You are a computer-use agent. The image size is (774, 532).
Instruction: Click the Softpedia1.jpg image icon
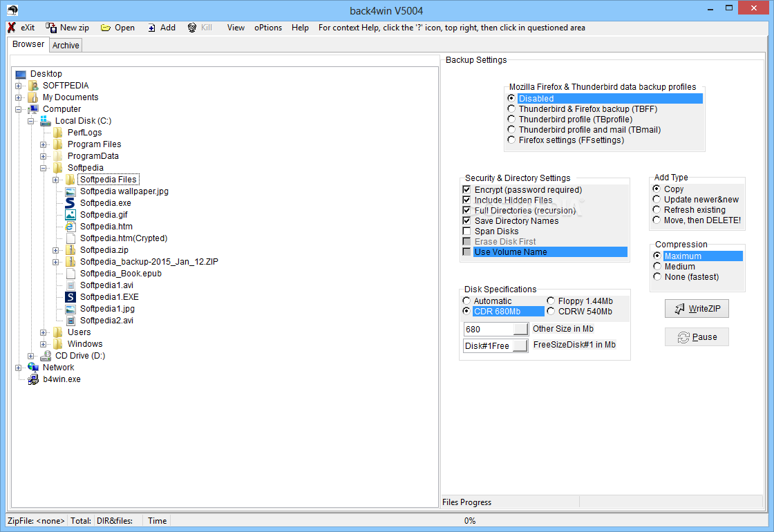(x=70, y=309)
